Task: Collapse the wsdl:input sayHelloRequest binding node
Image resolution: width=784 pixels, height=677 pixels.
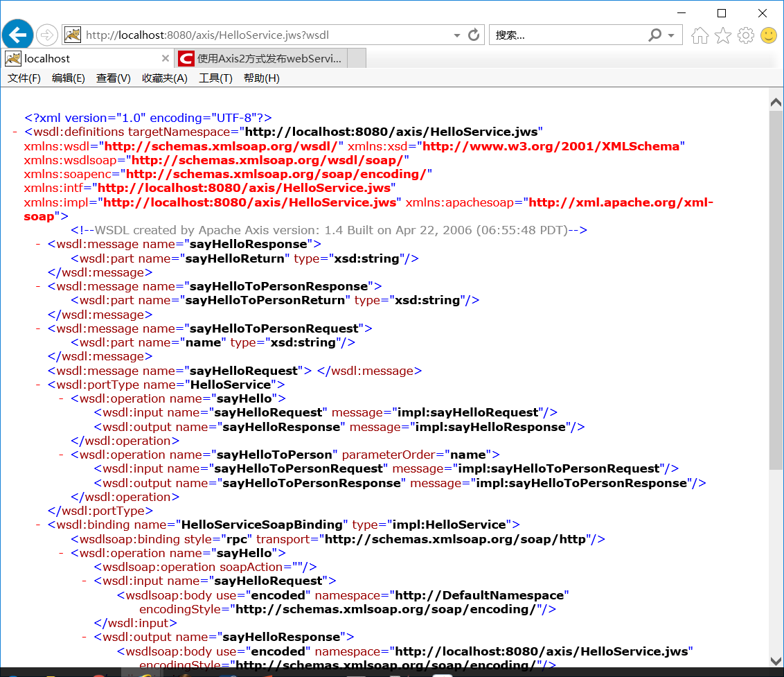Action: pyautogui.click(x=84, y=581)
